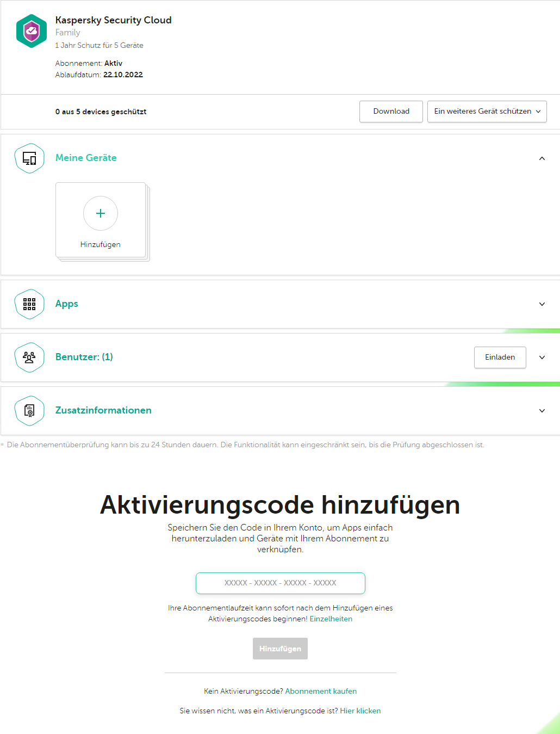
Task: Click the Meine Geräte section heading
Action: point(86,158)
